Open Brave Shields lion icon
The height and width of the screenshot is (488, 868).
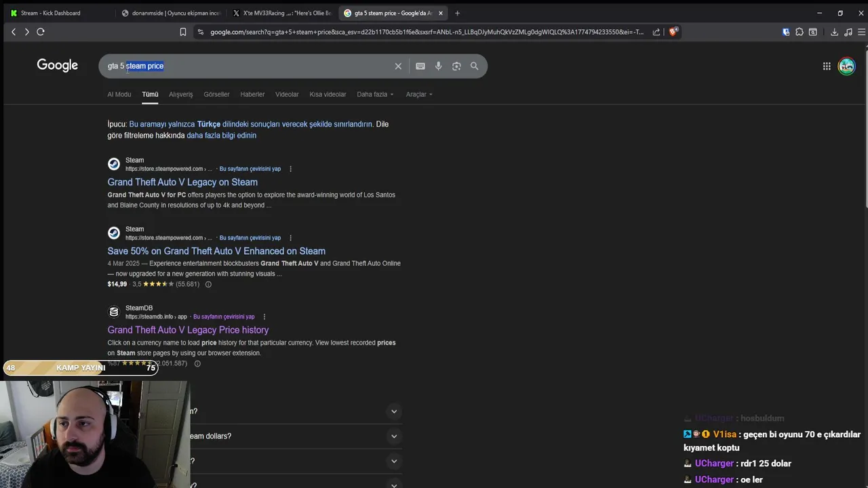(673, 32)
